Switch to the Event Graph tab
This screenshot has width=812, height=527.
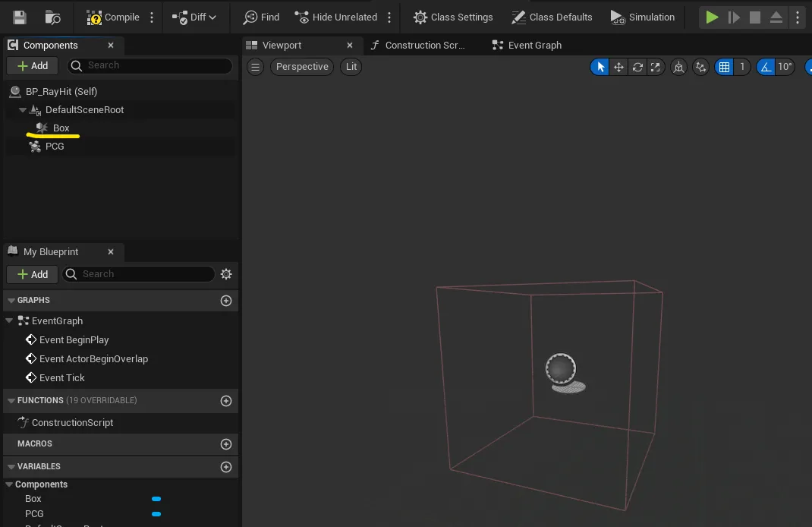[x=527, y=45]
